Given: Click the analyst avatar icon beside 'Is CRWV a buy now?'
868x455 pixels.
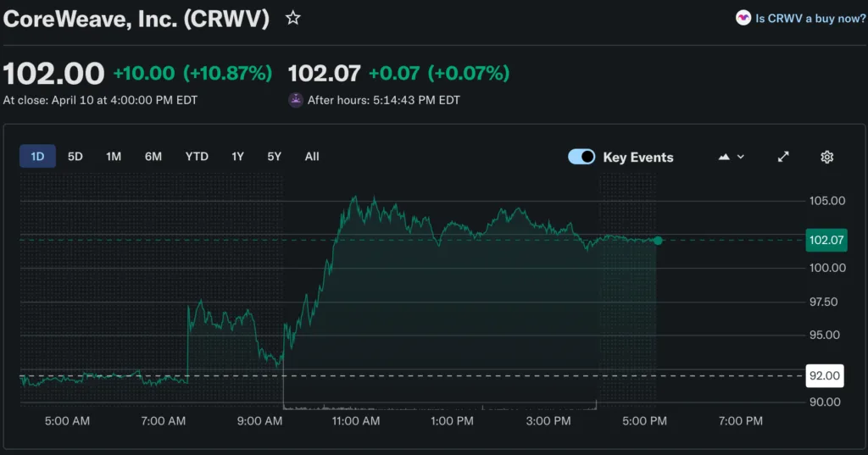Looking at the screenshot, I should [743, 19].
